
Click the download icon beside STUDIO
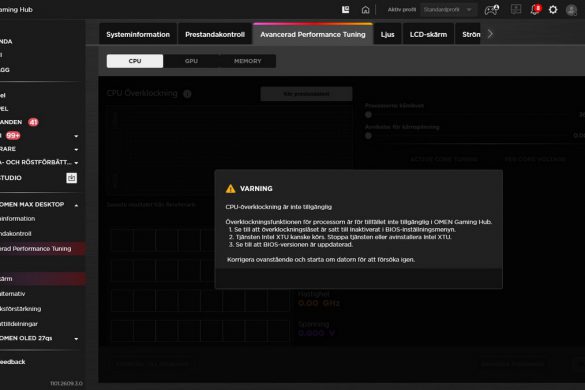(71, 178)
